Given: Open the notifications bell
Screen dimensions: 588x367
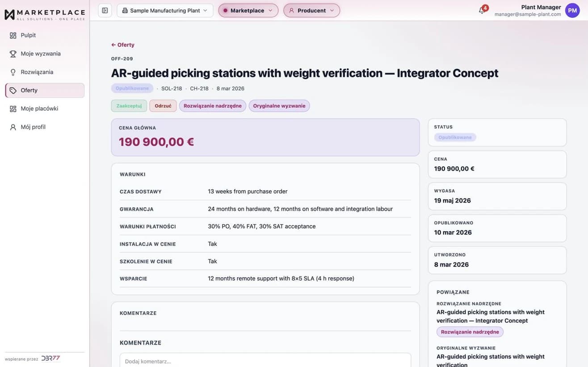Looking at the screenshot, I should pyautogui.click(x=482, y=10).
